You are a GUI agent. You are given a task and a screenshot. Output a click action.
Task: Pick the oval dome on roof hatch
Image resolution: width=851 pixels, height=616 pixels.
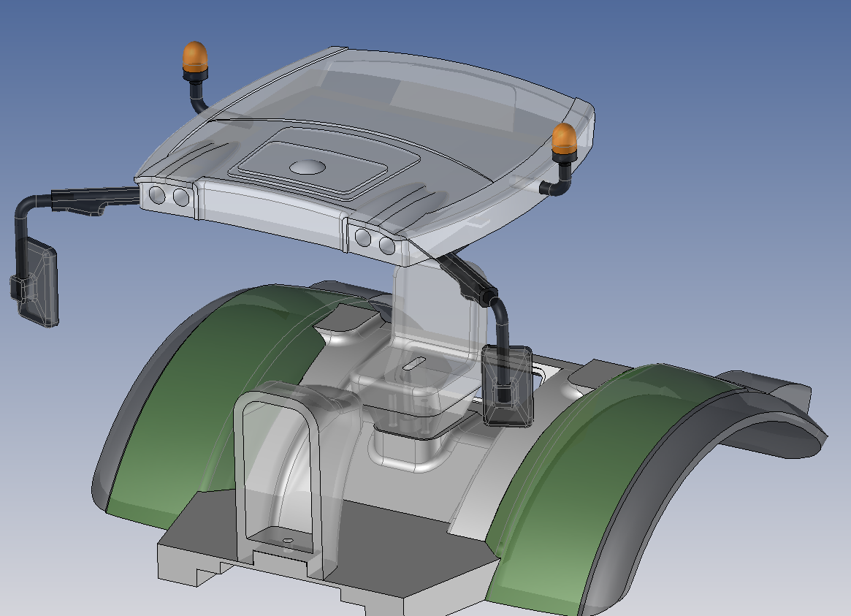pos(308,167)
